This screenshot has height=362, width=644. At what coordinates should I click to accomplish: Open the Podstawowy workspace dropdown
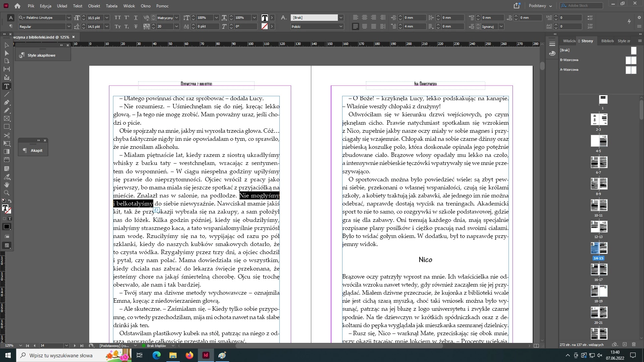tap(540, 6)
